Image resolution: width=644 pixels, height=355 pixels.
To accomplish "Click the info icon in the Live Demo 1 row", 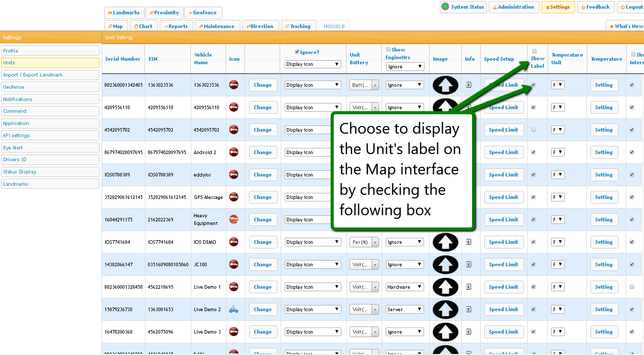I will pos(469,287).
